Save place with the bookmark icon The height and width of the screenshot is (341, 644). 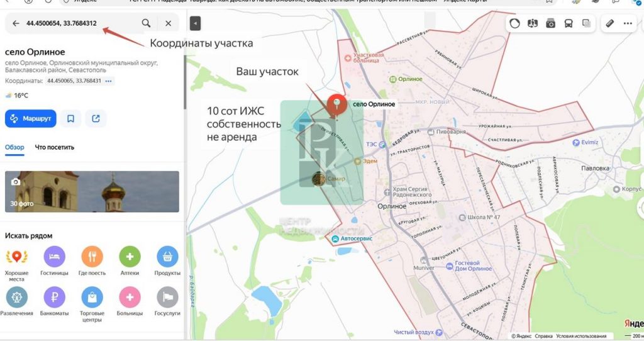coord(71,118)
